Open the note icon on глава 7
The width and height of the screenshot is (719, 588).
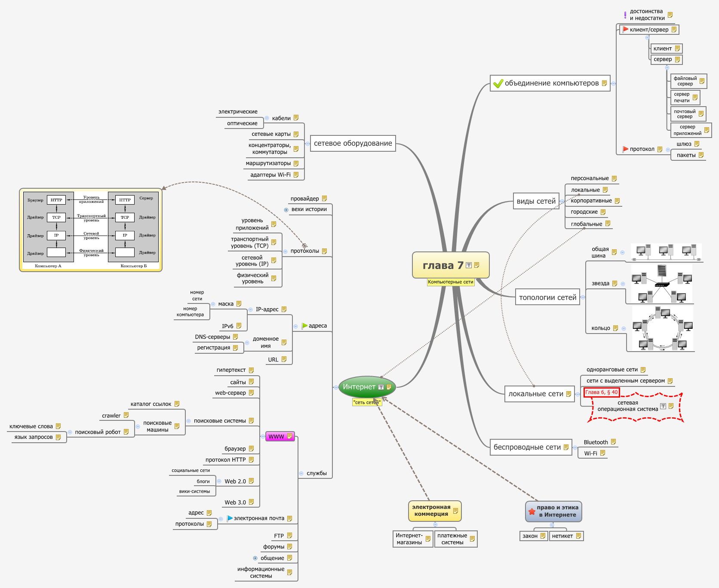[x=476, y=265]
